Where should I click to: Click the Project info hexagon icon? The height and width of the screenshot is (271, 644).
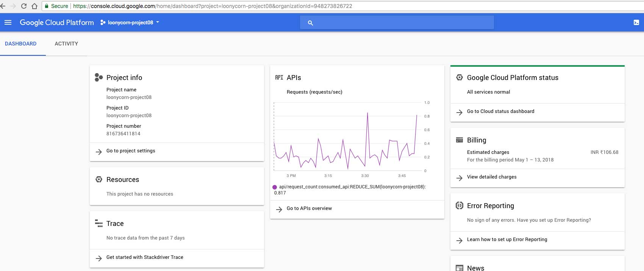[98, 78]
